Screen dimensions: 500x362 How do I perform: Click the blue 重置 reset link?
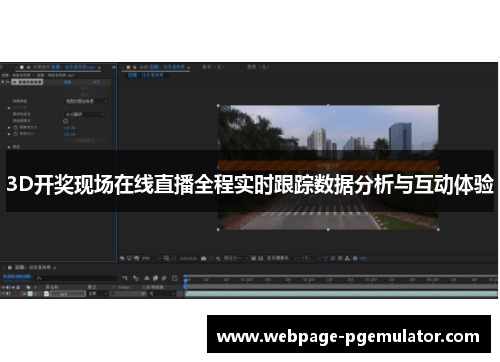click(x=67, y=82)
